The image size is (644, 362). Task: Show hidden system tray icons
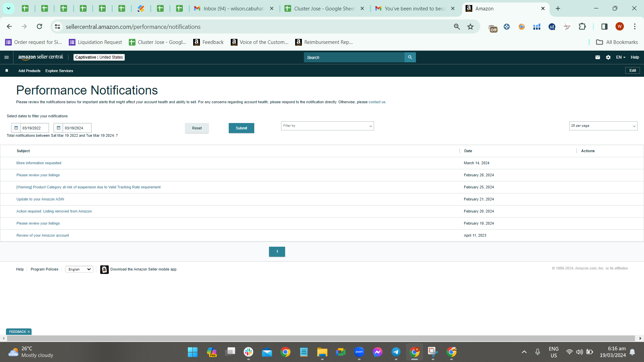tap(524, 352)
